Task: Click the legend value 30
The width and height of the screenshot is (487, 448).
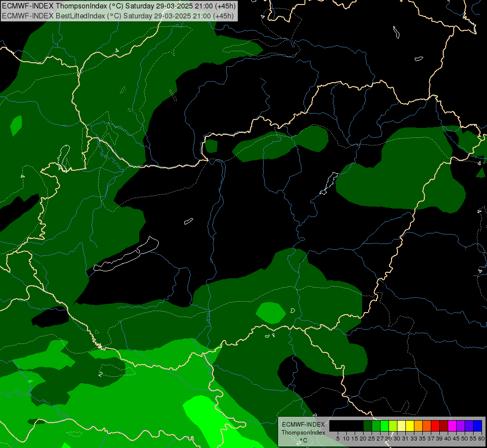Action: (x=397, y=439)
